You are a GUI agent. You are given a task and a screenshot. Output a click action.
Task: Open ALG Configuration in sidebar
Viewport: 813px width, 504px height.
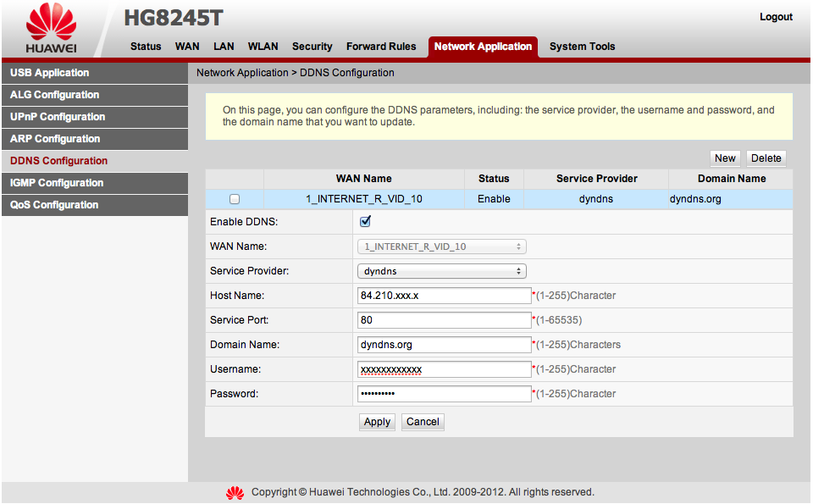[x=95, y=95]
